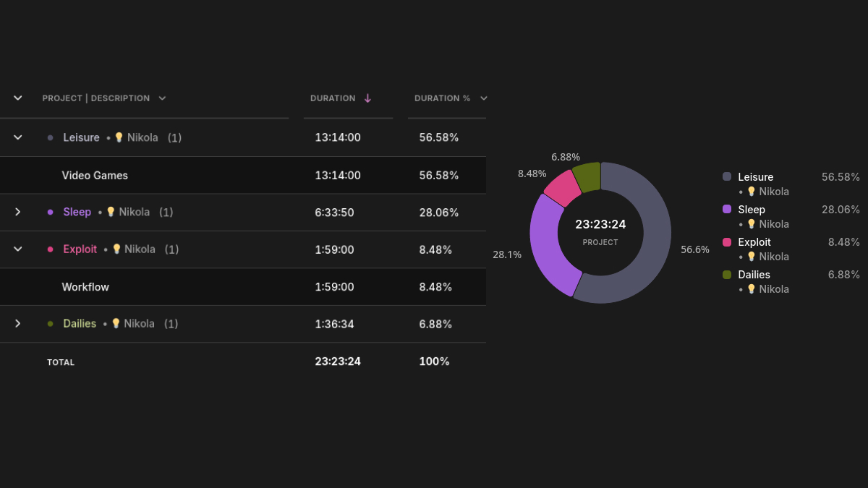This screenshot has height=488, width=868.
Task: Click Dailies duration 1:36:34
Action: [x=334, y=324]
